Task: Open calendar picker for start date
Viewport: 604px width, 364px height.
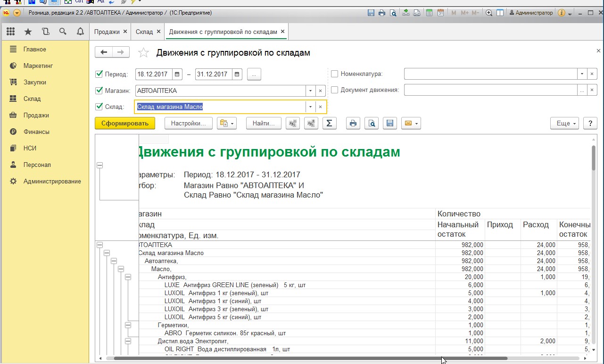Action: 177,74
